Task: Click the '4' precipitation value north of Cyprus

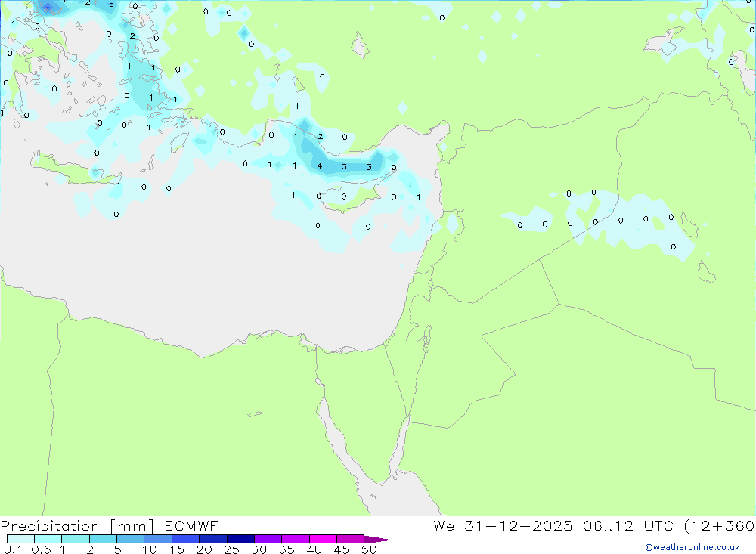Action: [319, 166]
